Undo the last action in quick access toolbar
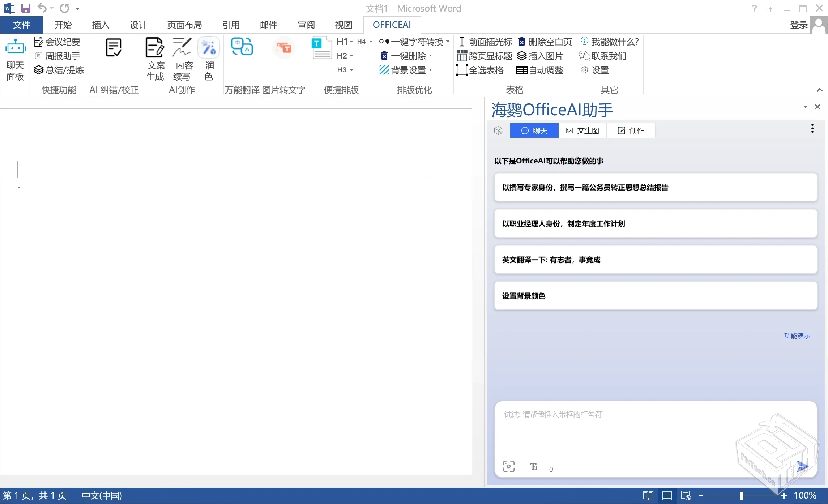Viewport: 828px width, 504px height. pos(42,8)
